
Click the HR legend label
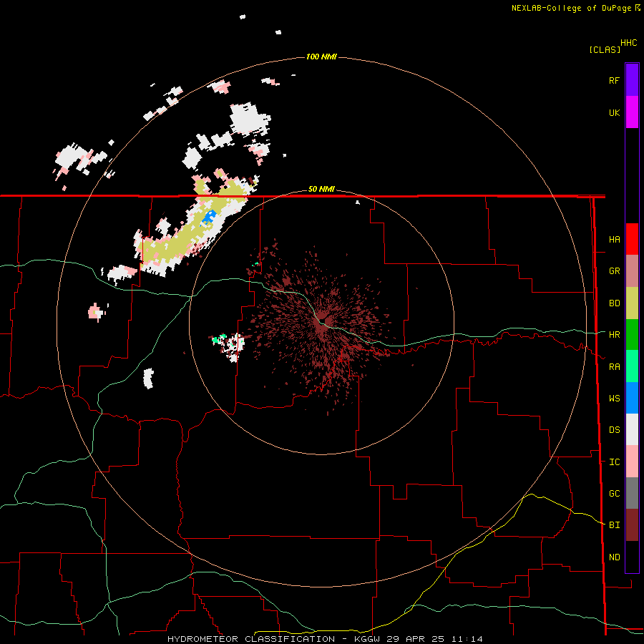(x=614, y=335)
